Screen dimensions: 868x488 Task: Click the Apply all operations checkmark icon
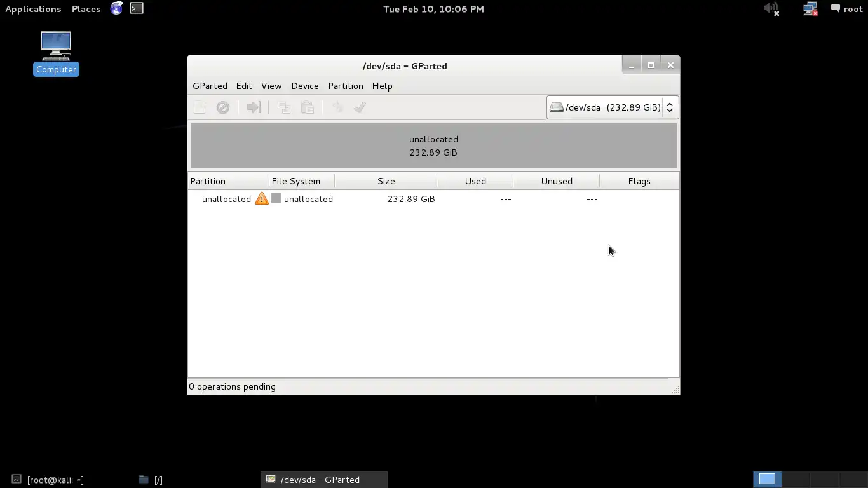click(x=360, y=107)
